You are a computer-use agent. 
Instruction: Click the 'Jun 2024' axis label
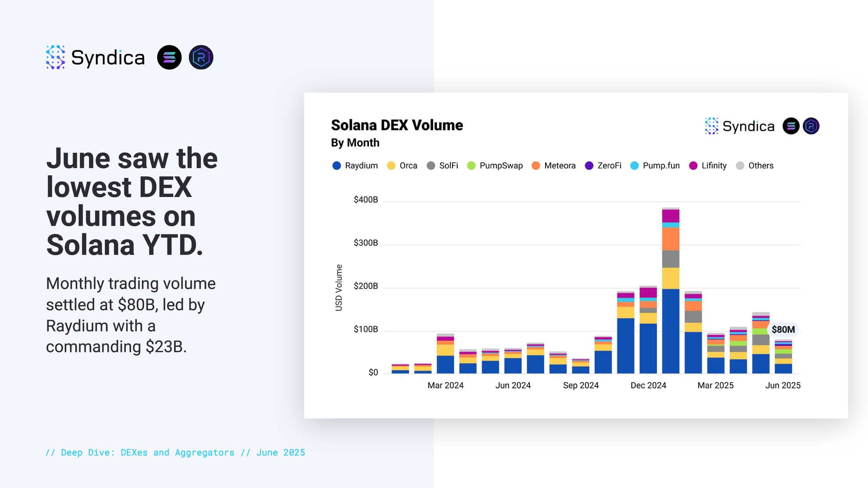coord(513,385)
